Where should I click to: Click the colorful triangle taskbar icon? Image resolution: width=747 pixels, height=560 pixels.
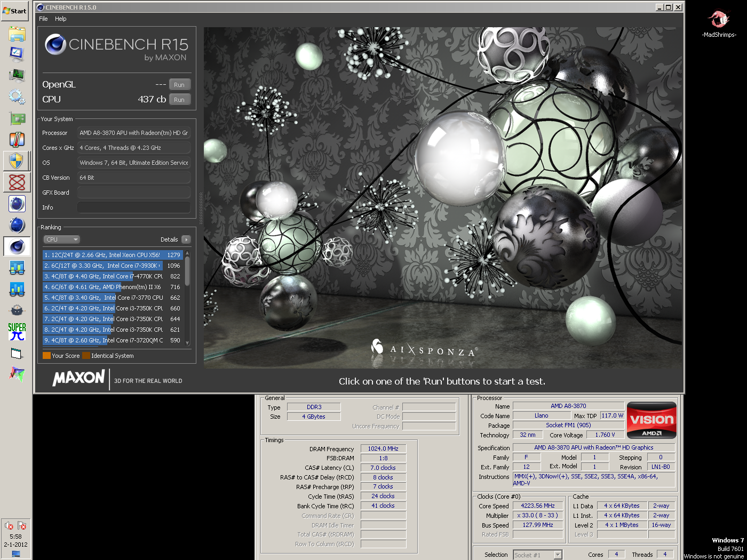[17, 374]
